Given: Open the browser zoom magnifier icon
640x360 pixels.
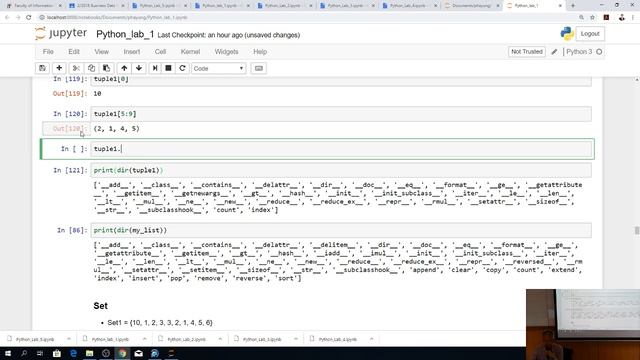Looking at the screenshot, I should (581, 18).
